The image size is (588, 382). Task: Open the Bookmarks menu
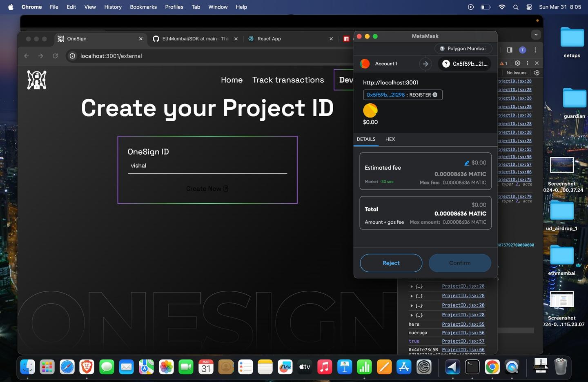tap(143, 7)
